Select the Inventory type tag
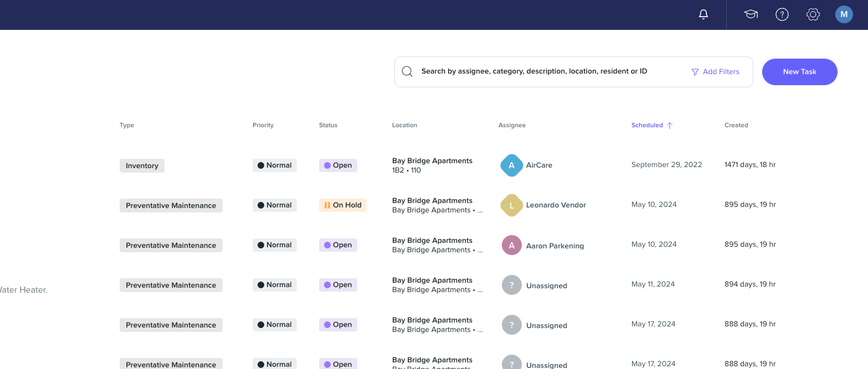868x369 pixels. 142,165
